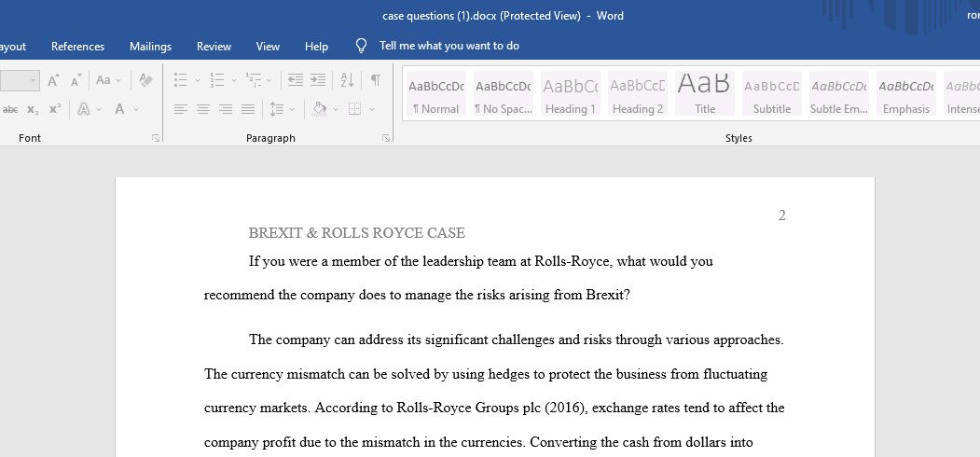Click the Decrease Indent icon

(x=296, y=80)
